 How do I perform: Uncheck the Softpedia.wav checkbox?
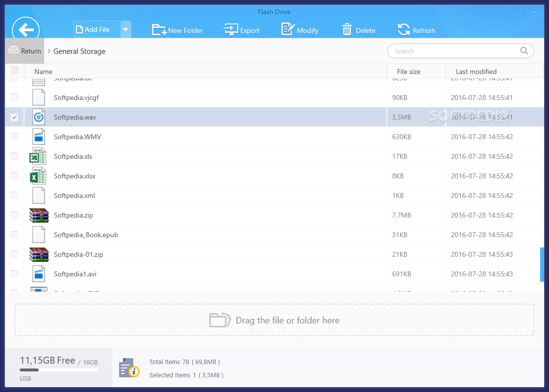[x=14, y=117]
